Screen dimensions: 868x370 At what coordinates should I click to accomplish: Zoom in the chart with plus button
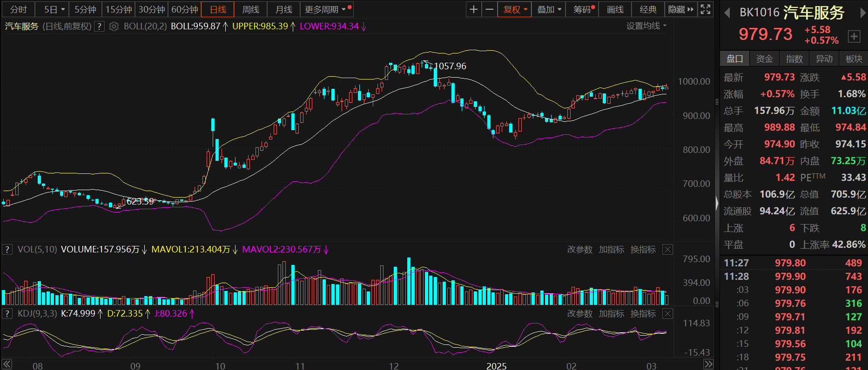(474, 9)
